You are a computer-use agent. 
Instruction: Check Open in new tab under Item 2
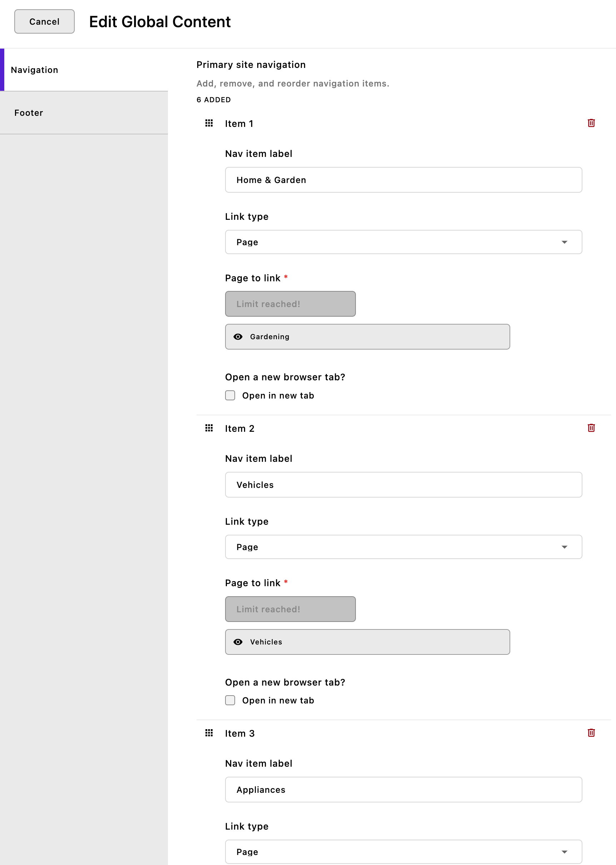(230, 700)
